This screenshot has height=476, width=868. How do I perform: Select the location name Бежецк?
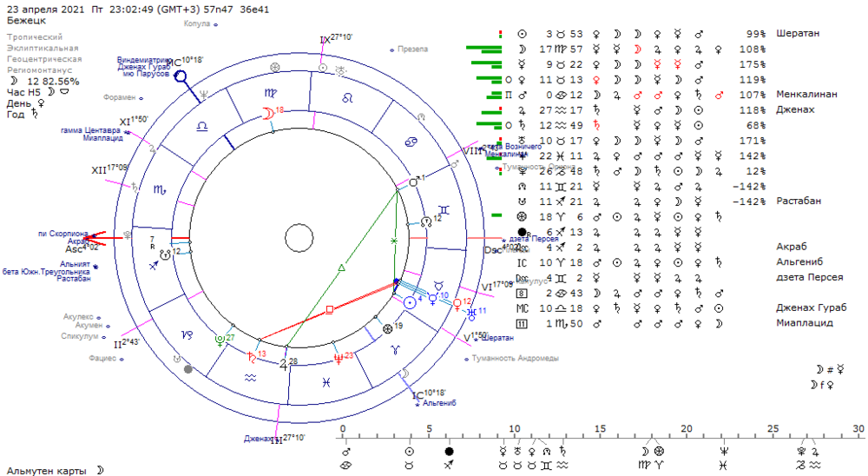point(27,21)
